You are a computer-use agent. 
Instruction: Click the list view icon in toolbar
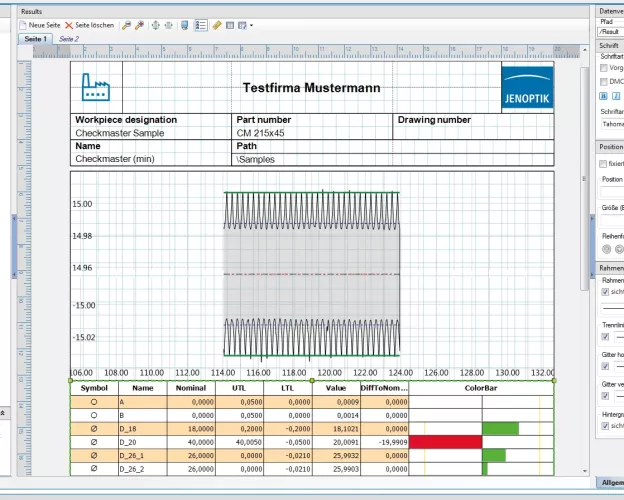201,24
